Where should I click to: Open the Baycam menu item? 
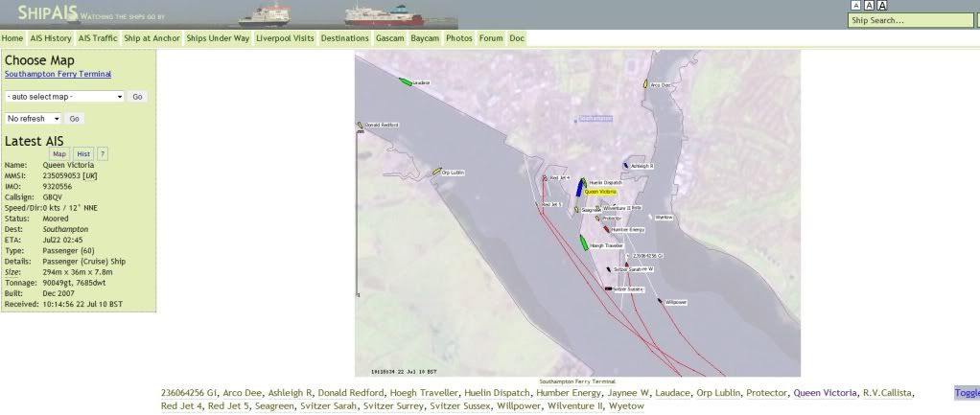[x=425, y=38]
